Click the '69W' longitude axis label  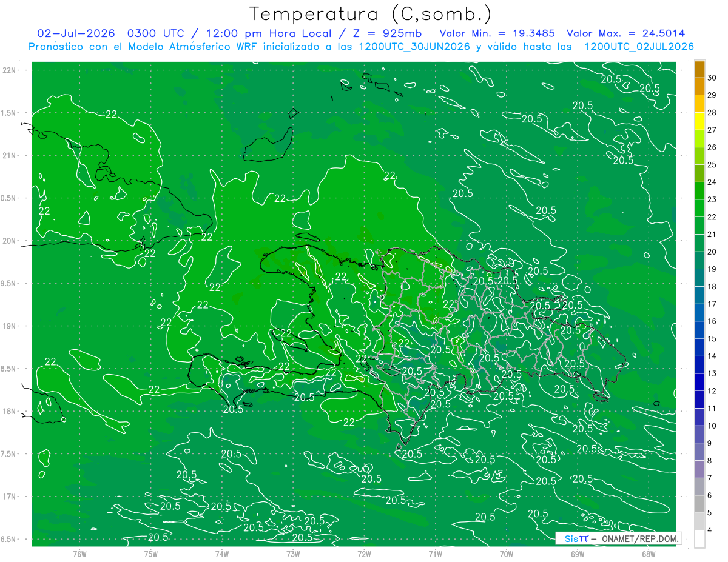[x=578, y=553]
